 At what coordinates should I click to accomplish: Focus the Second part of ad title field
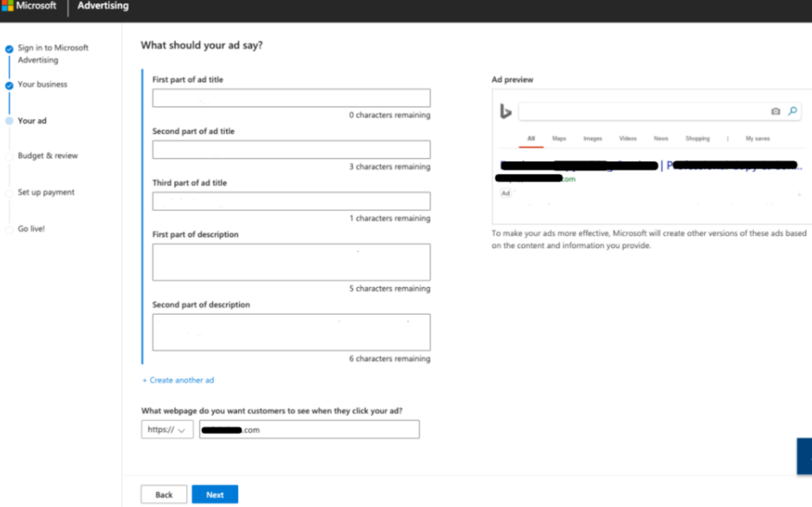tap(291, 150)
